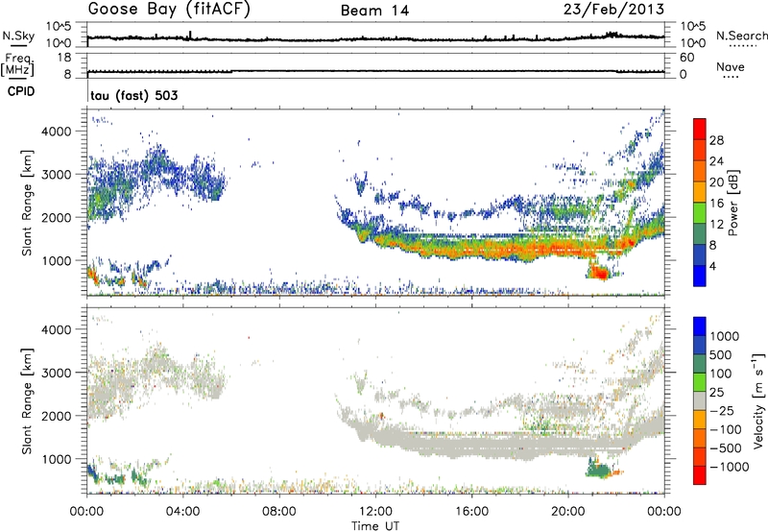Select the "Freq. [MHz]" axis label
This screenshot has width=768, height=532.
point(17,64)
